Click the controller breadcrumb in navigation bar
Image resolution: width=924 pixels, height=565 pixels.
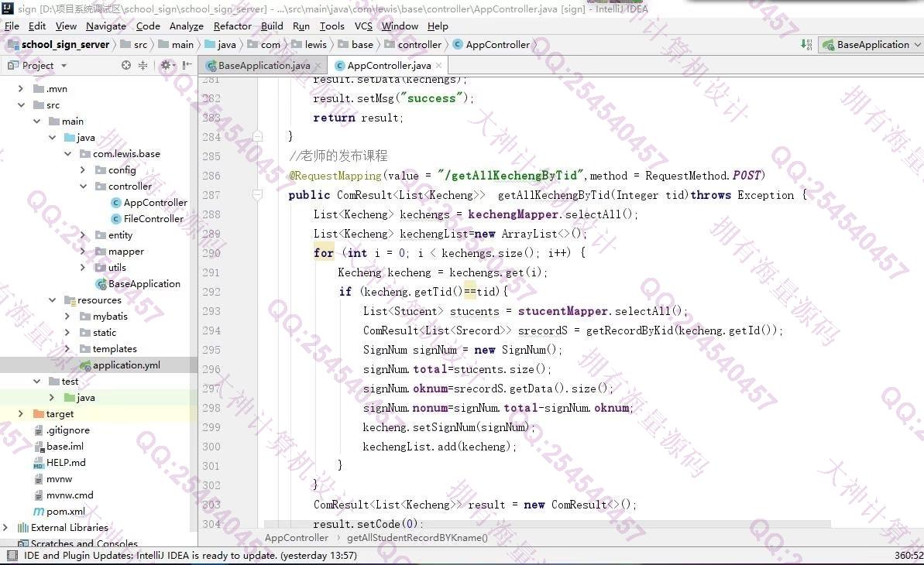413,45
